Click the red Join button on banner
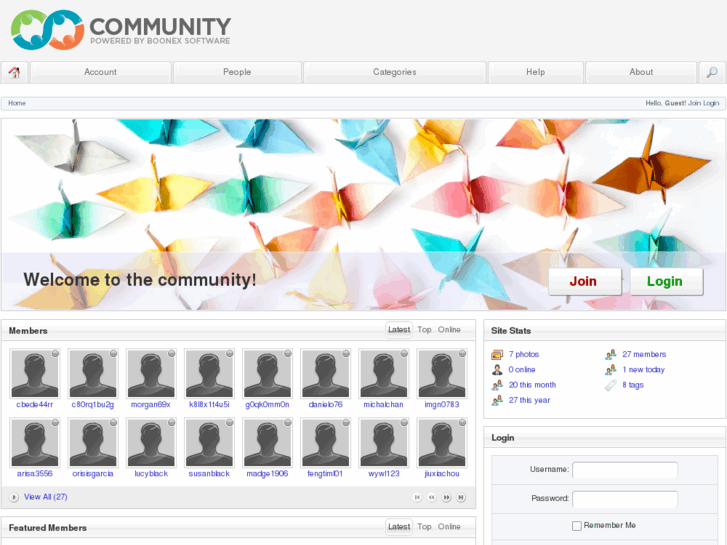The width and height of the screenshot is (727, 545). (585, 282)
